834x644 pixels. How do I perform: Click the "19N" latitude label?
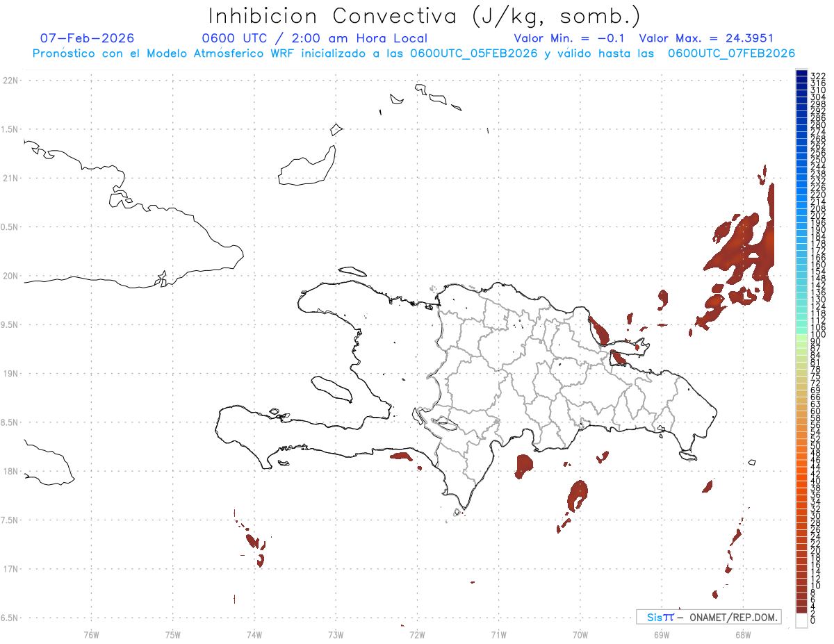(10, 374)
